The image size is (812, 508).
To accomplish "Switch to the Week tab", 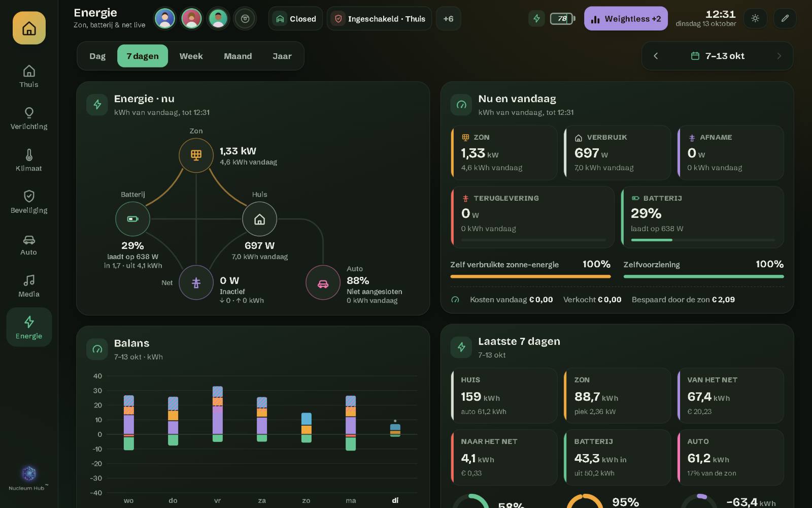I will [x=191, y=56].
